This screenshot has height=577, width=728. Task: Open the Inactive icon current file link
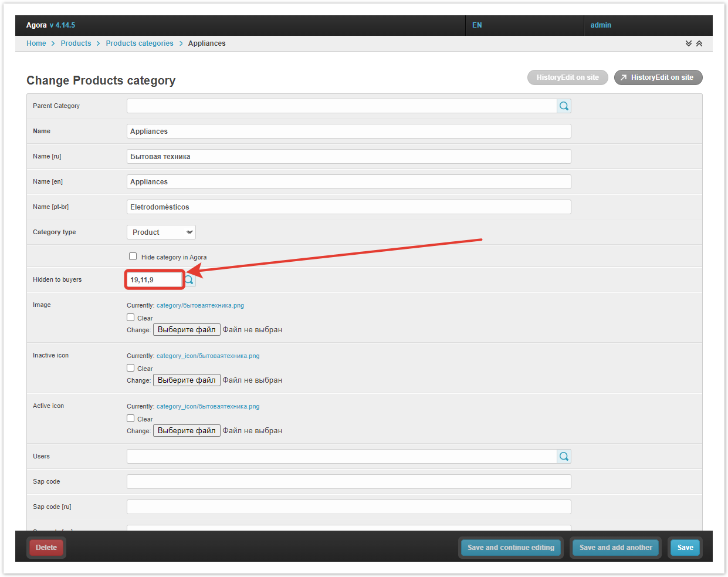208,356
